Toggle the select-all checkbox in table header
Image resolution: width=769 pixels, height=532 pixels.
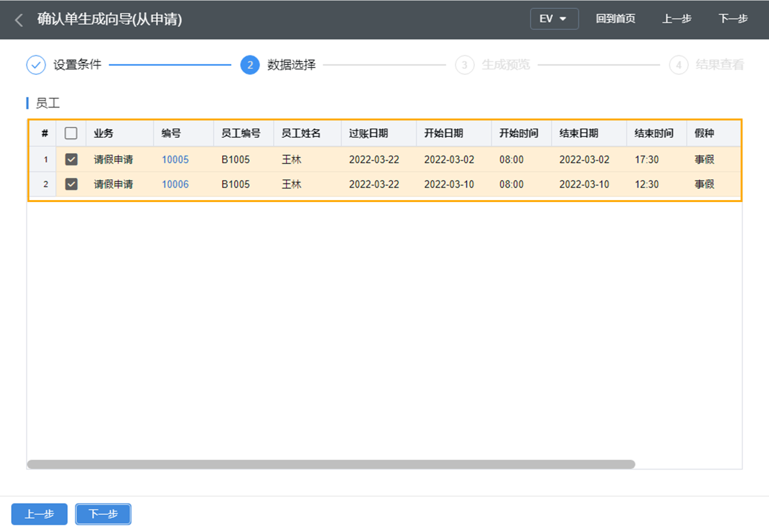point(71,133)
